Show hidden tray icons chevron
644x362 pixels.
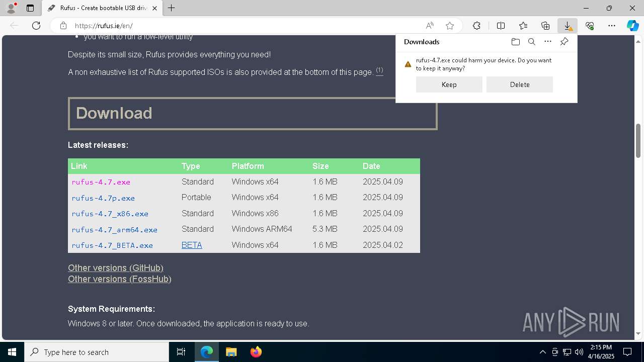[542, 352]
